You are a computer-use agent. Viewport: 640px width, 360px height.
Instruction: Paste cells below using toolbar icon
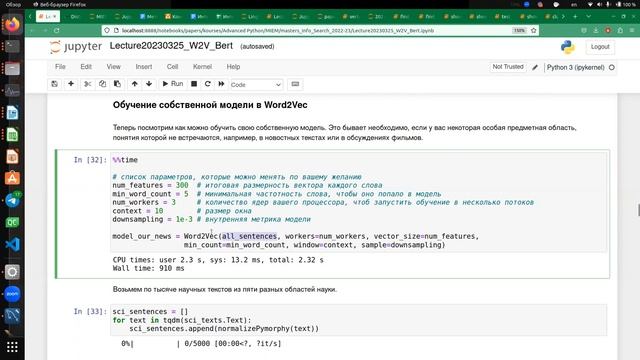(x=117, y=84)
